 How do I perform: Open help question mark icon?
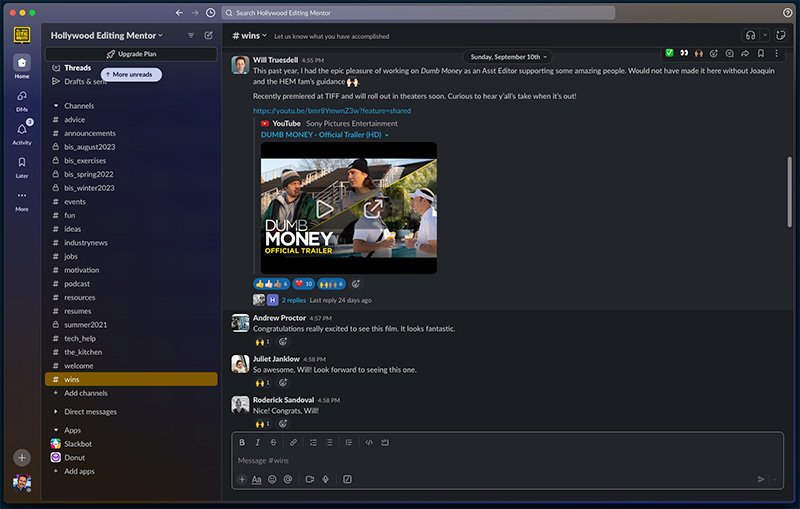(x=787, y=13)
